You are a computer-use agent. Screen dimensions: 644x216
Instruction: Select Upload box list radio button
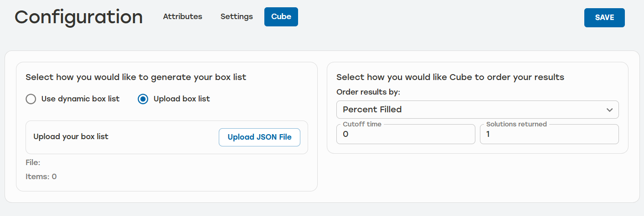click(x=143, y=99)
